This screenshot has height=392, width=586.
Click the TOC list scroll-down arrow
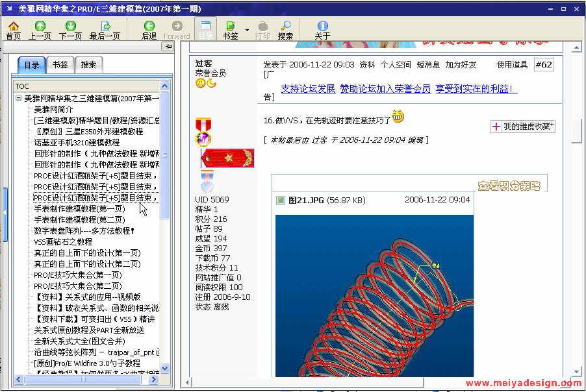164,368
